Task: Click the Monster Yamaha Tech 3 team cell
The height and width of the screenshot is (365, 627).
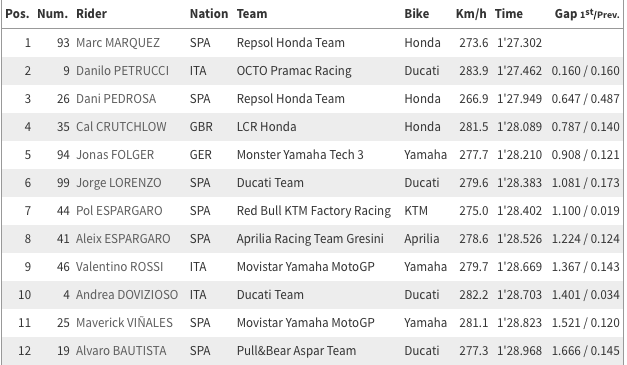Action: [300, 155]
